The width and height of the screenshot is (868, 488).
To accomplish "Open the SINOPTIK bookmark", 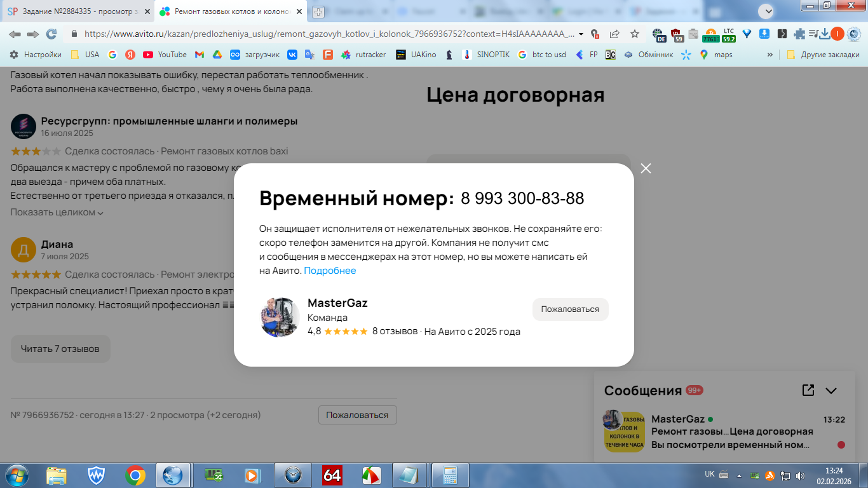I will coord(485,55).
